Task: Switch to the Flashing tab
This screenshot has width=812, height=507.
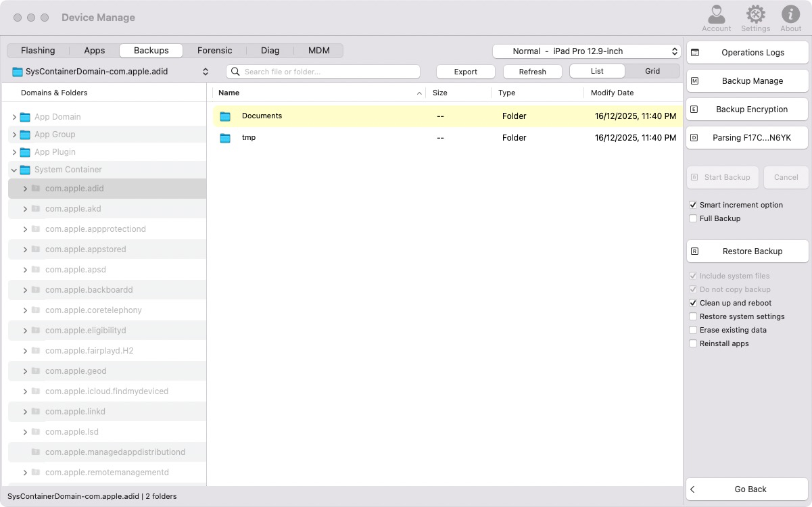Action: pyautogui.click(x=38, y=51)
